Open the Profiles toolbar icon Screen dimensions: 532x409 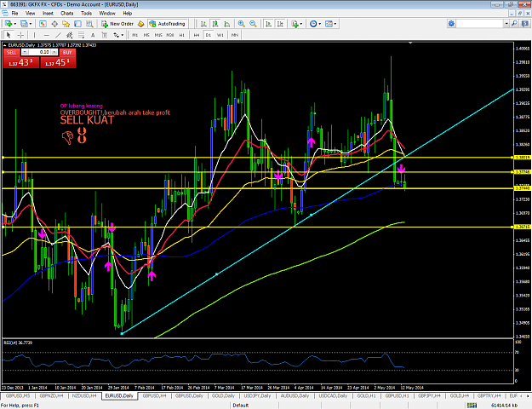(x=24, y=24)
